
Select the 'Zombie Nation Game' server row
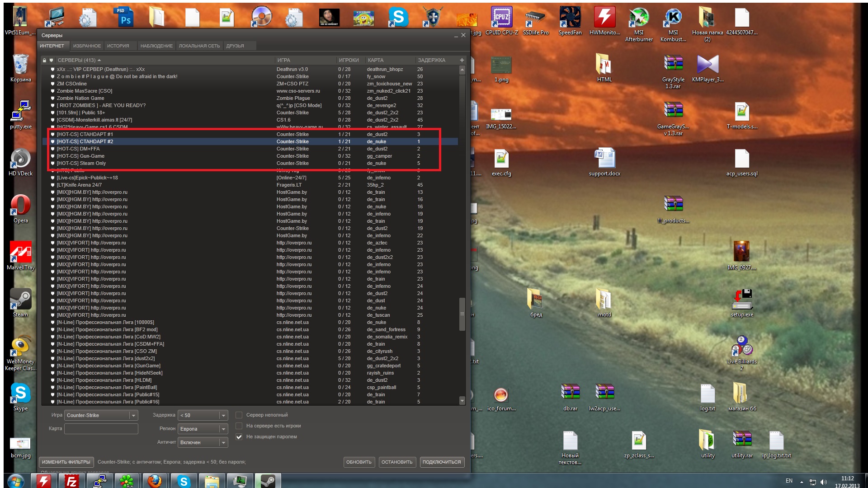pyautogui.click(x=250, y=98)
